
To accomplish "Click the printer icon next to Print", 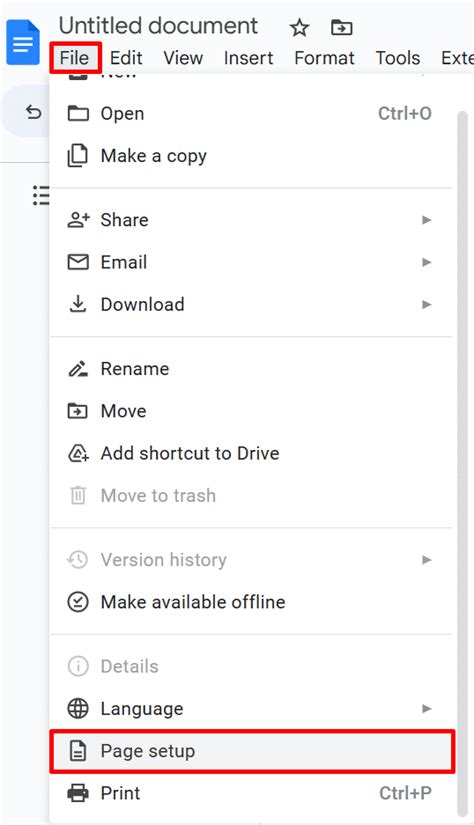I will click(x=78, y=793).
